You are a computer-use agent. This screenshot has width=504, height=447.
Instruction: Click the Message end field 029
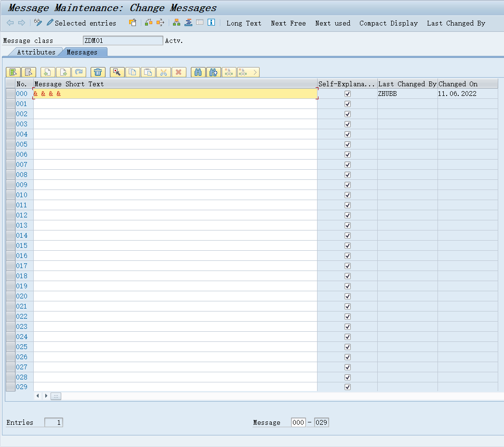(x=321, y=422)
